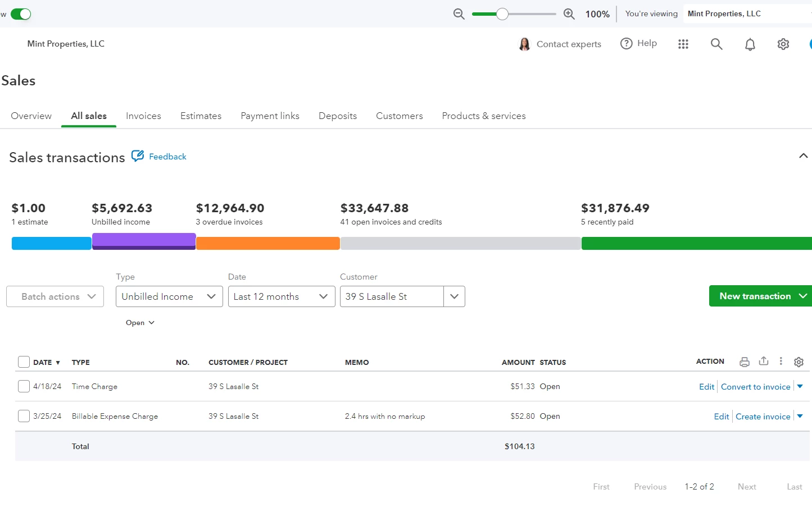
Task: Export the transaction list icon
Action: 764,361
